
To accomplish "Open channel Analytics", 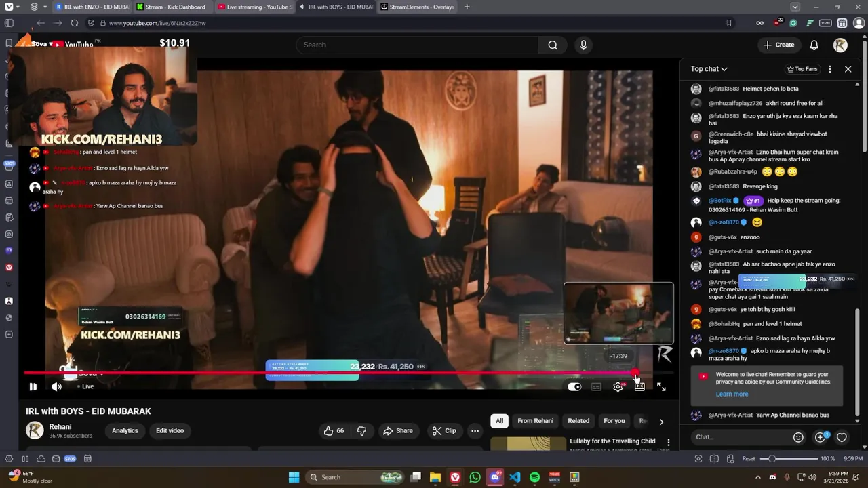I will coord(125,431).
